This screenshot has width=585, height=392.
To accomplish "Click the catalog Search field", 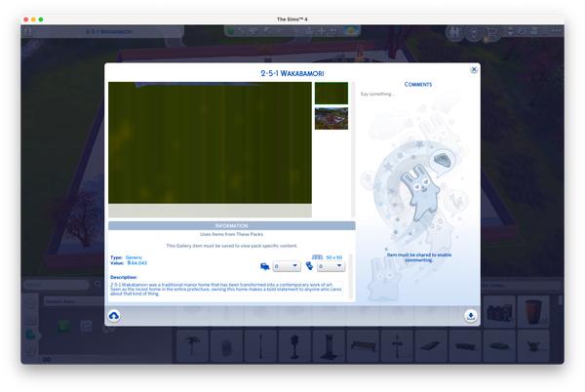I will (57, 285).
